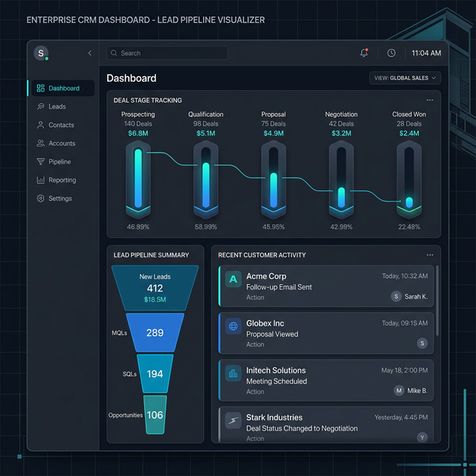Click Sarah K. assignee avatar

(396, 296)
